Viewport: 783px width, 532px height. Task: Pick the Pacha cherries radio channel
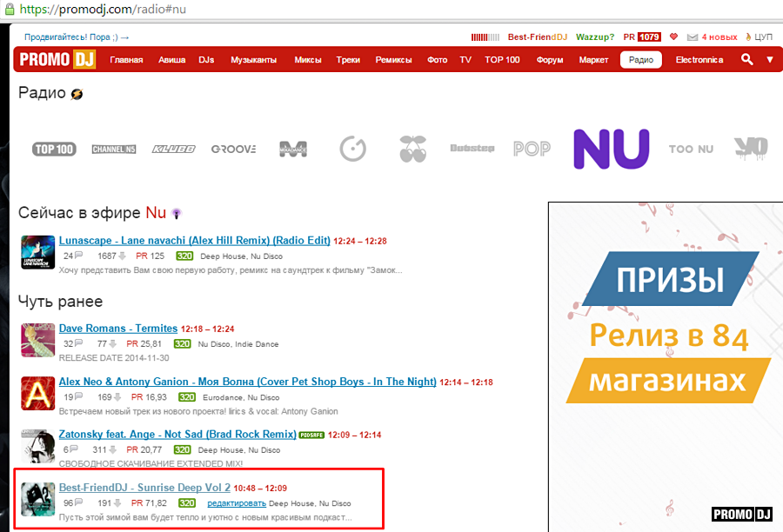point(413,149)
